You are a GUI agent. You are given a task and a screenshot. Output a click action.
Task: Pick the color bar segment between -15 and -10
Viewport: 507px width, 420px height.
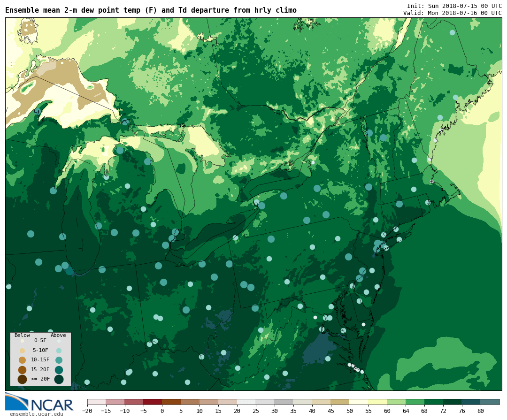(x=115, y=402)
